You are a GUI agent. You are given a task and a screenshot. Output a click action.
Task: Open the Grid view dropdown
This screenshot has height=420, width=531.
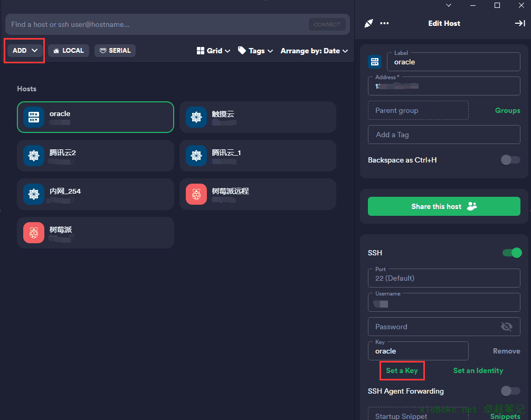pos(213,51)
